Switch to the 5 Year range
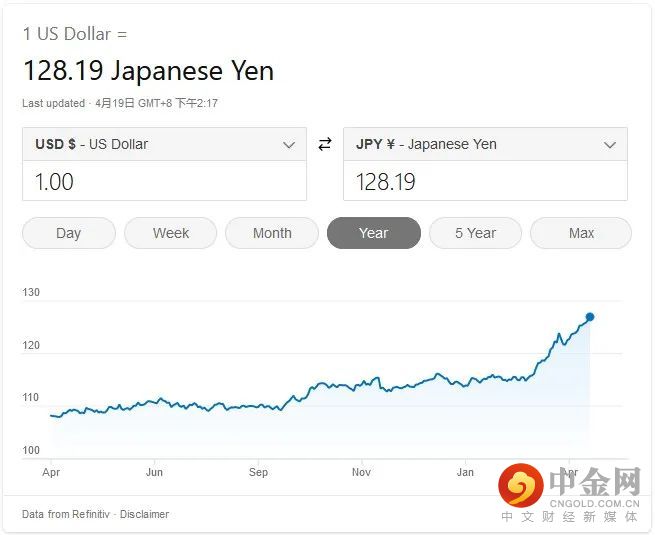The height and width of the screenshot is (535, 655). click(x=475, y=233)
